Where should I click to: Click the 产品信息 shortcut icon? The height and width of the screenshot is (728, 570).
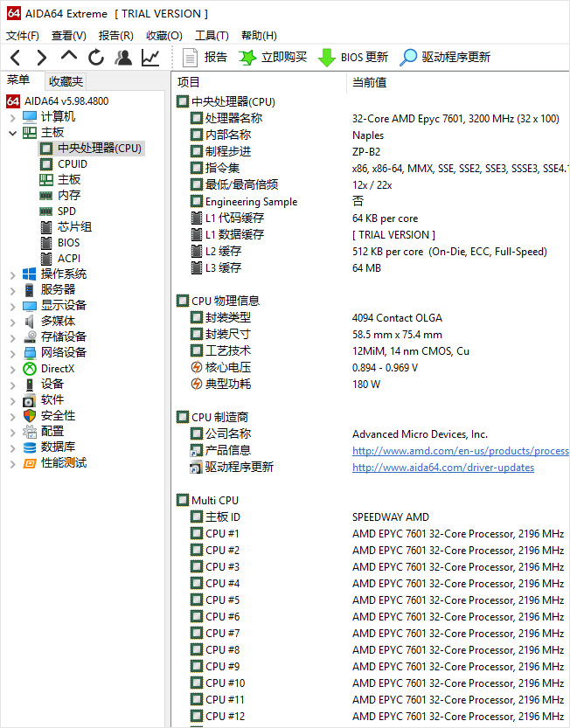197,450
